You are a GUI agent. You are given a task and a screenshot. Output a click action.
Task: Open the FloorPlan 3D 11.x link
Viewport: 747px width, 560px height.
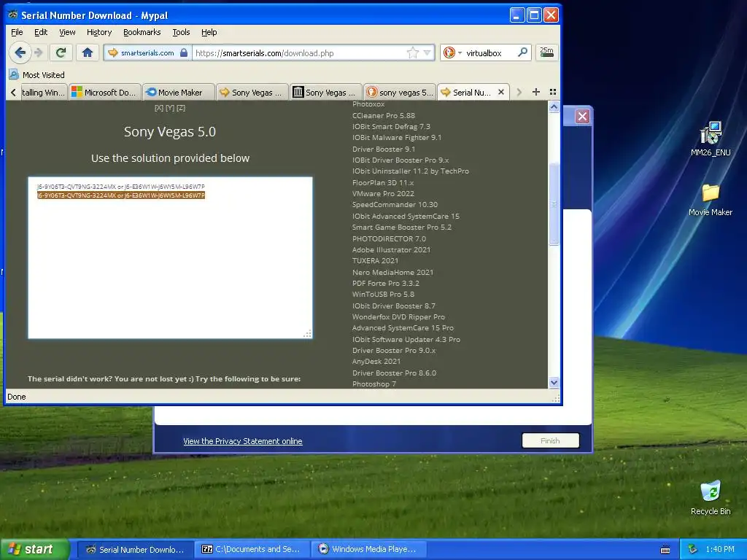[383, 182]
